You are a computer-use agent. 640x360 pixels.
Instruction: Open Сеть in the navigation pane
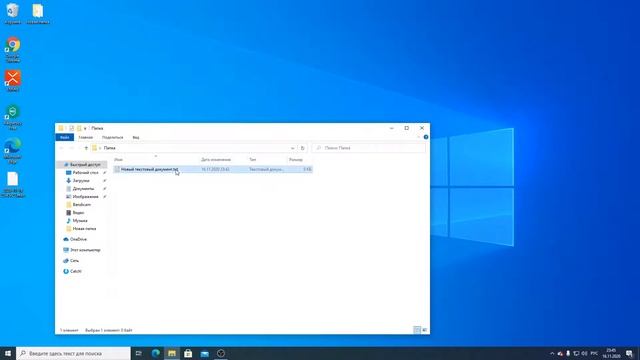tap(74, 260)
